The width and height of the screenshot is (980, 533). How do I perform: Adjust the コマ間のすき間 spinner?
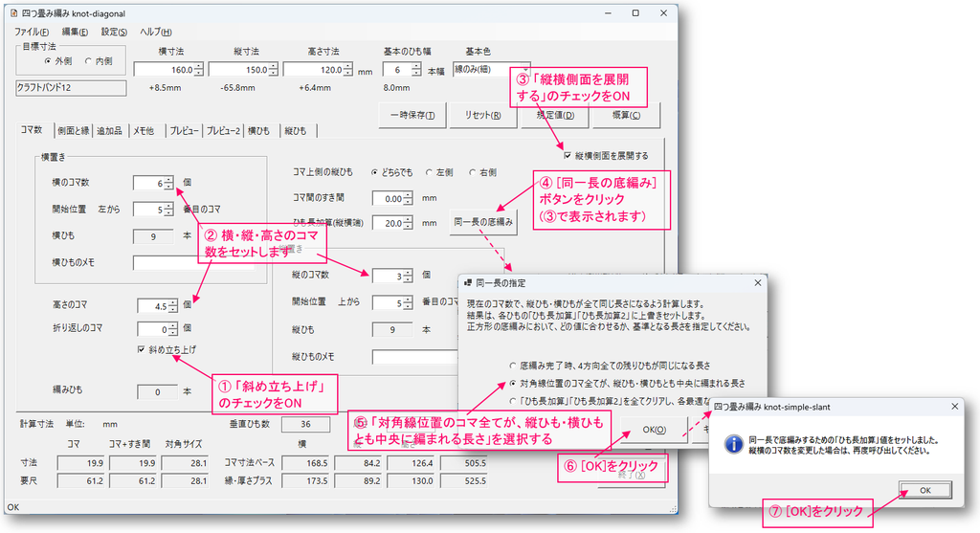tap(408, 199)
